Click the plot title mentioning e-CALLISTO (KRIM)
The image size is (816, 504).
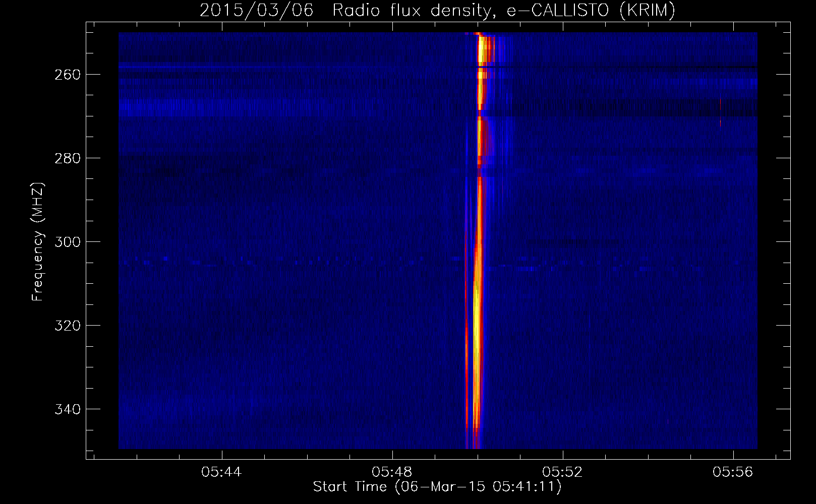tap(437, 10)
